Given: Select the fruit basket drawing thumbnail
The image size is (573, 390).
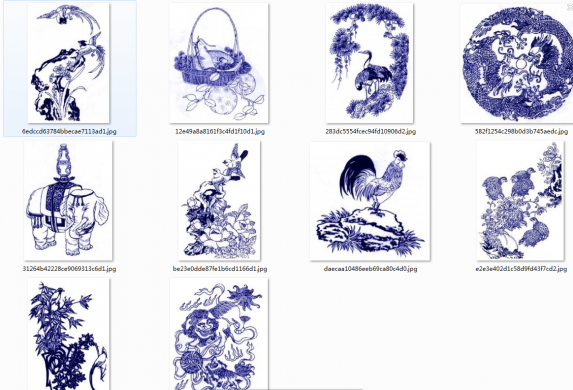Looking at the screenshot, I should [x=219, y=63].
